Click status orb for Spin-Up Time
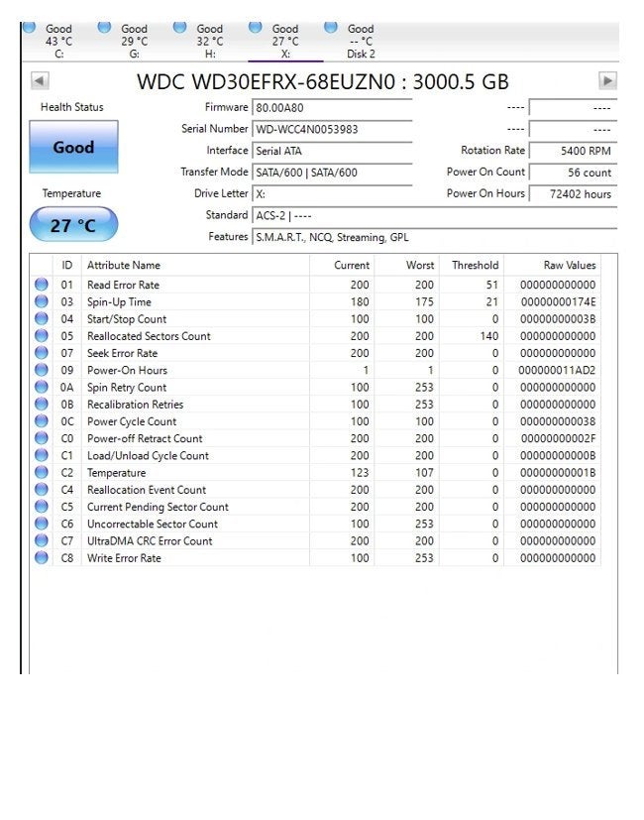 (42, 301)
